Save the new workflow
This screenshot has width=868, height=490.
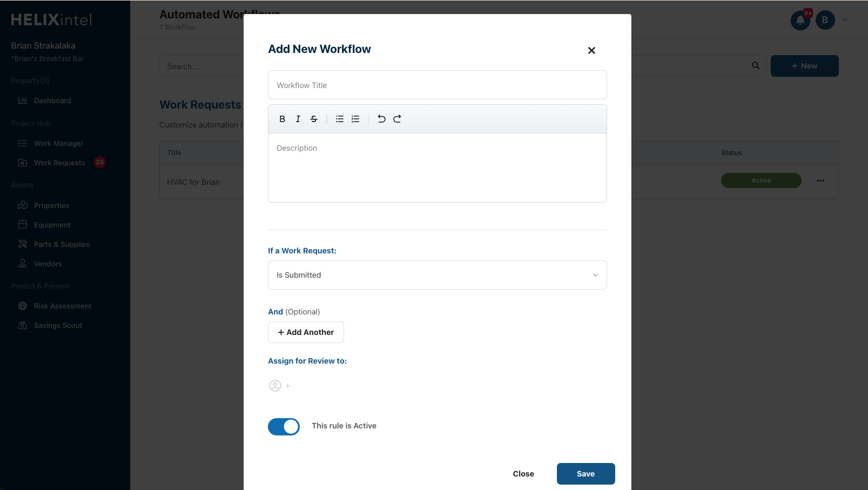point(586,474)
